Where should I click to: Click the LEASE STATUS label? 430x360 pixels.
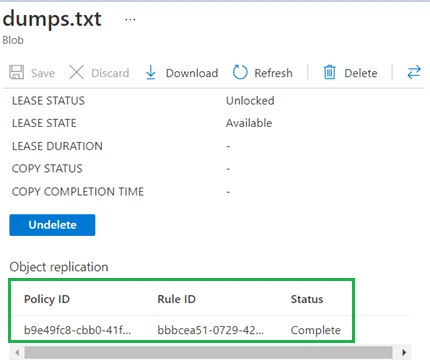[48, 101]
